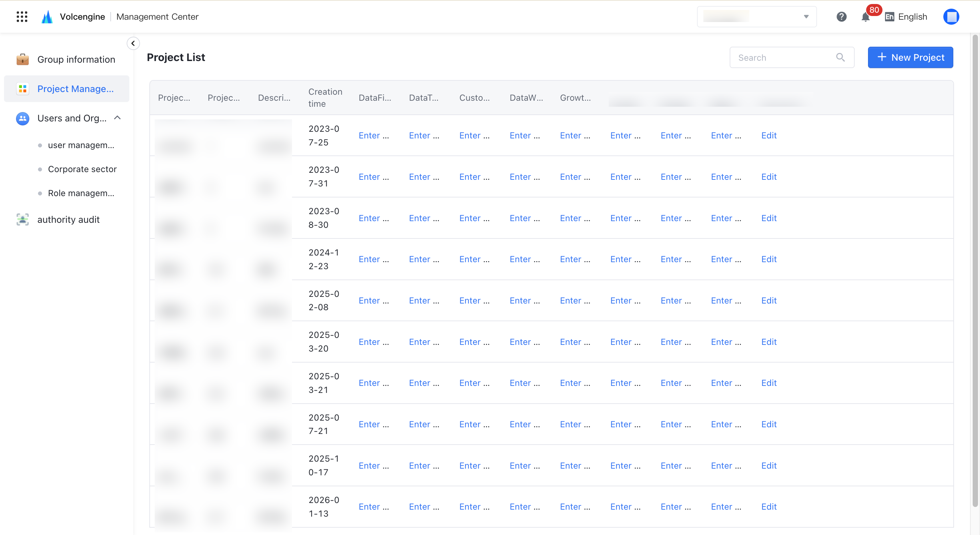Open the notifications bell icon
Screen dimensions: 980x535
(865, 17)
